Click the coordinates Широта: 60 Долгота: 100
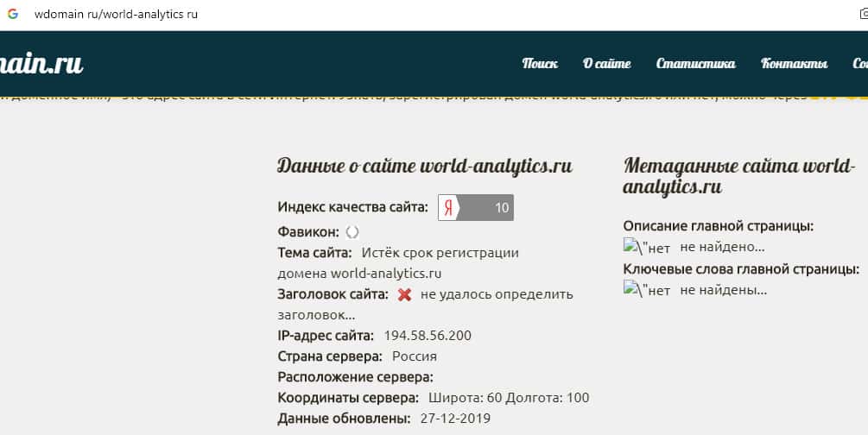This screenshot has height=435, width=868. pos(509,398)
